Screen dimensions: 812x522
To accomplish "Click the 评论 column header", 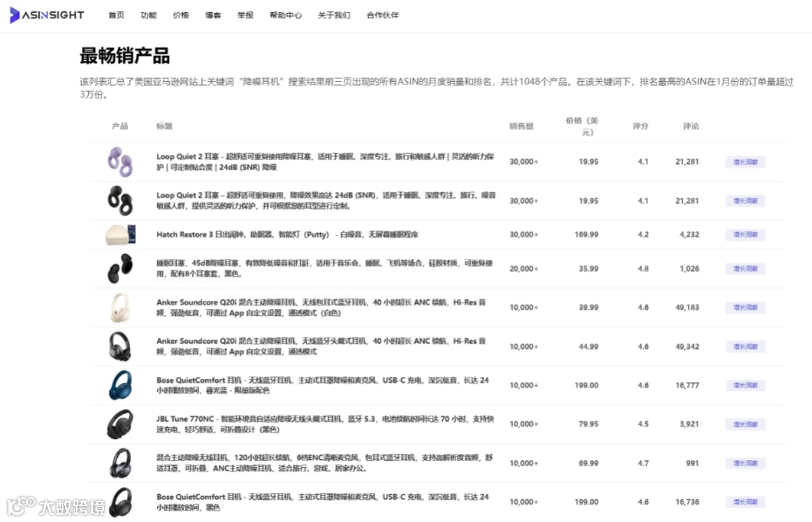I will pos(690,126).
